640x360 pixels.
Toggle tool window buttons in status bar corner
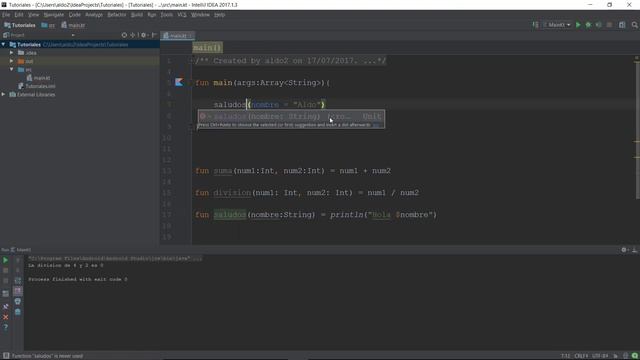tap(6, 356)
